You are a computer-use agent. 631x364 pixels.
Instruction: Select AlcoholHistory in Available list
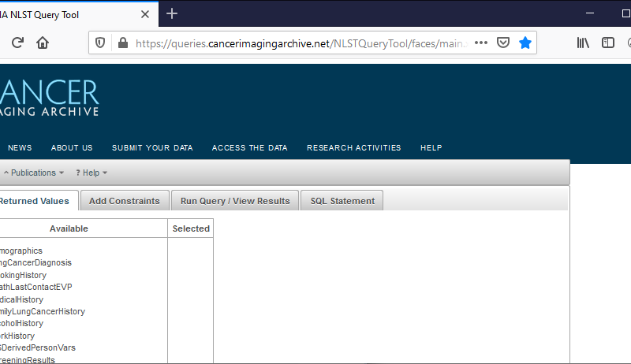click(x=21, y=323)
